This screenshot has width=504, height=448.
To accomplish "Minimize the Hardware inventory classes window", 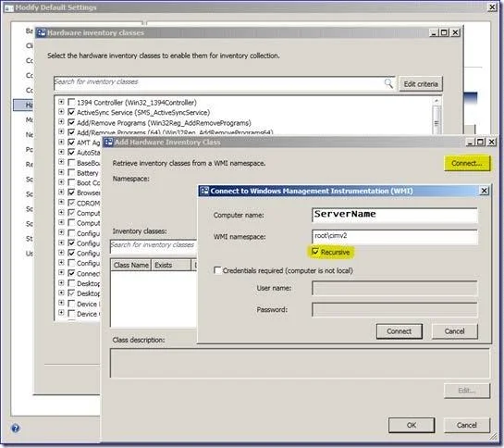I will (434, 32).
